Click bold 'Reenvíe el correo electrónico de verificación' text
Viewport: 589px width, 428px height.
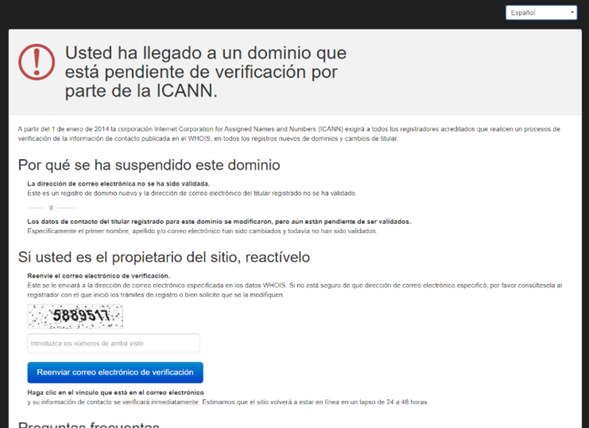(x=98, y=276)
